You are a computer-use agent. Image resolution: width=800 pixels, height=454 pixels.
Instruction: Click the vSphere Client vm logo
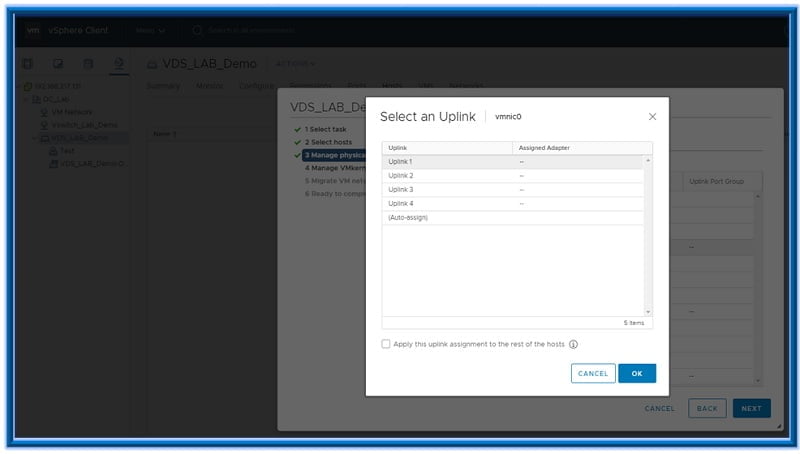point(33,30)
